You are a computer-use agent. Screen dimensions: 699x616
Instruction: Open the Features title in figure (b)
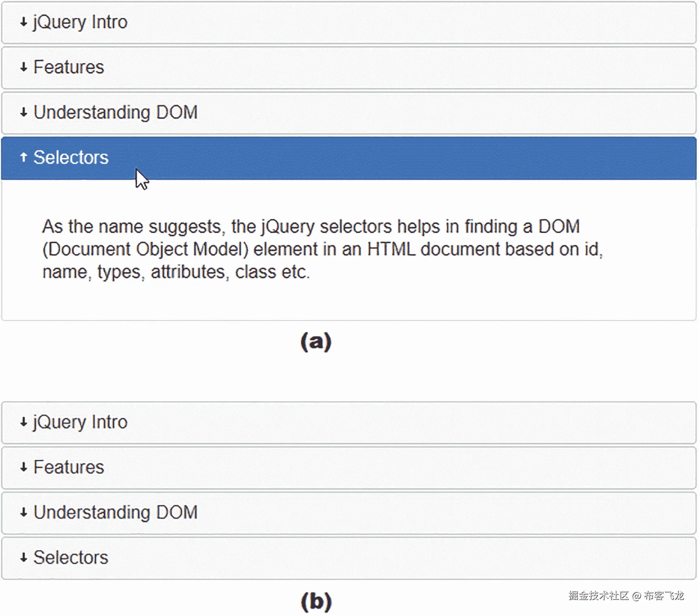(x=69, y=467)
